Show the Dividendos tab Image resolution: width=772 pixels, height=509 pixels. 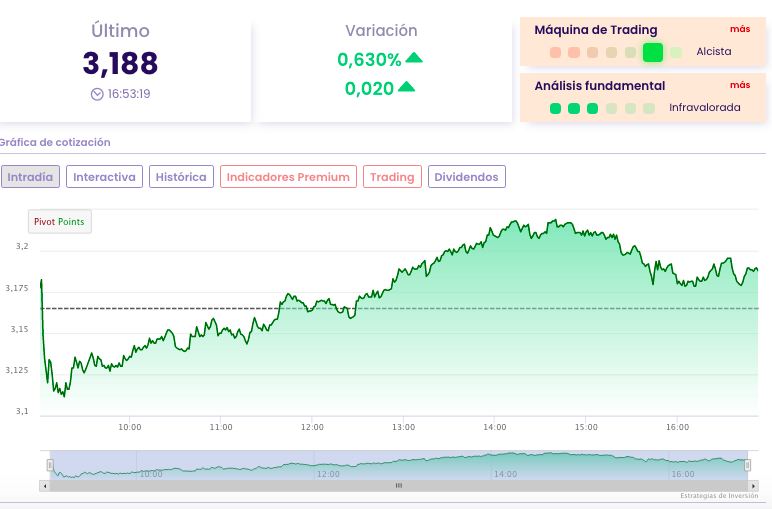coord(466,177)
